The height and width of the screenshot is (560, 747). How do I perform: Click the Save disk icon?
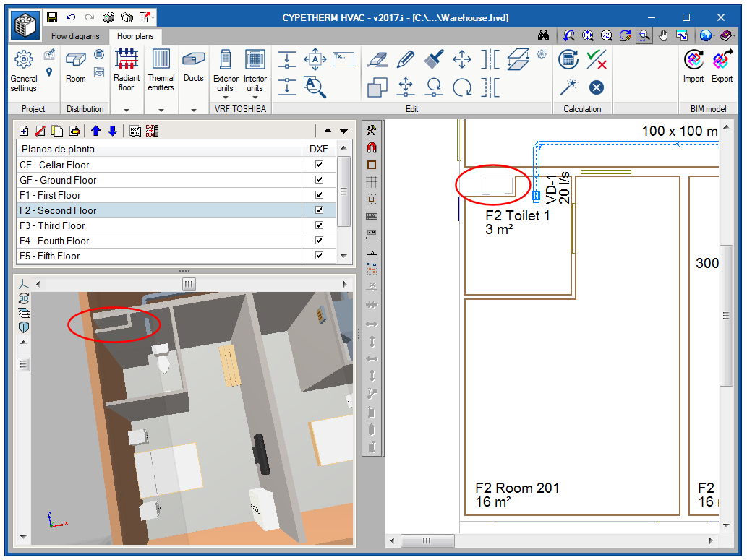(x=52, y=17)
